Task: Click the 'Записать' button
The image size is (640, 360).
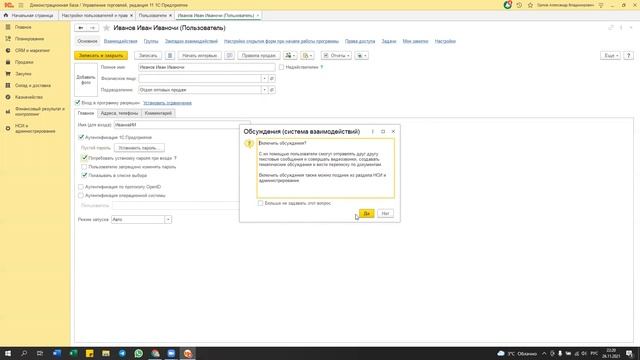Action: pyautogui.click(x=148, y=56)
